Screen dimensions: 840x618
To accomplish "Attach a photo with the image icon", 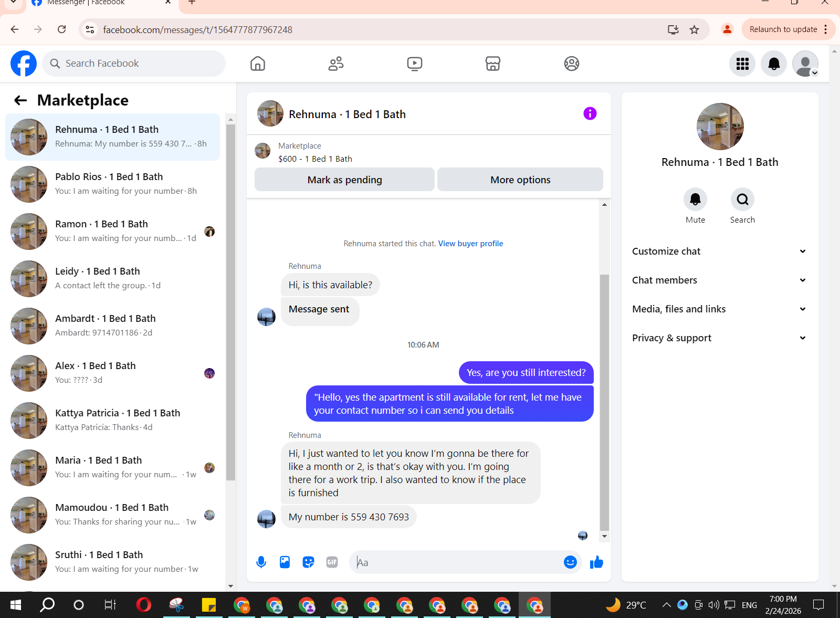I will pyautogui.click(x=285, y=562).
